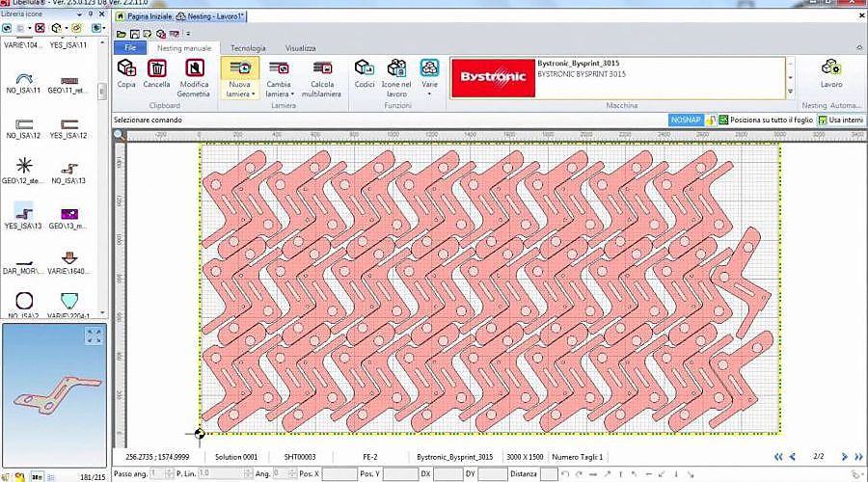The width and height of the screenshot is (868, 482).
Task: Click the Copia icon in Clipboard group
Action: point(126,69)
